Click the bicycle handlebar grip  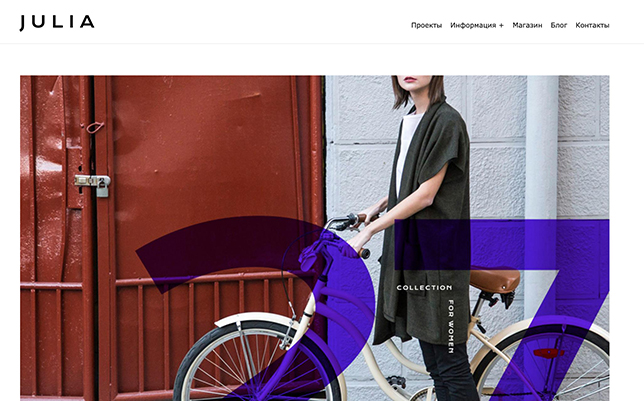tap(364, 253)
